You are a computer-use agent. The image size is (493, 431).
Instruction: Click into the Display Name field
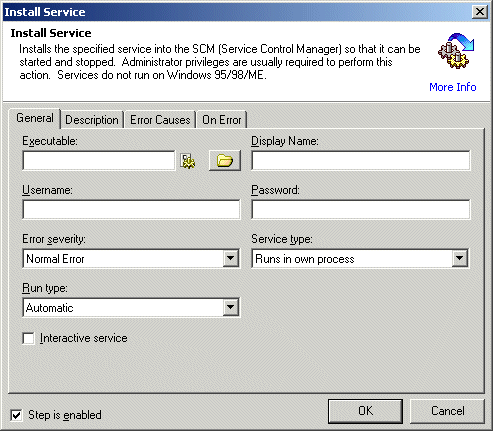pos(361,161)
